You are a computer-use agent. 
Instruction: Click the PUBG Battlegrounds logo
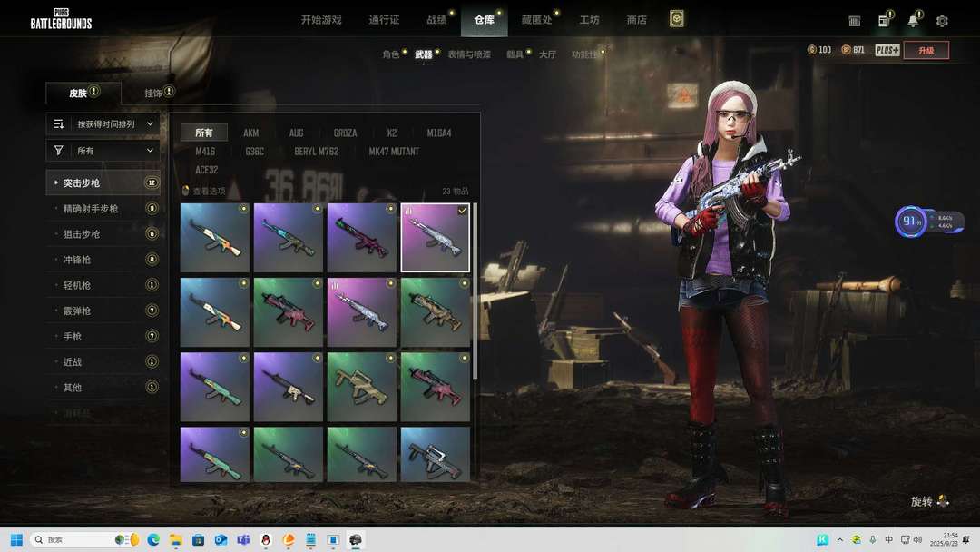tap(62, 19)
